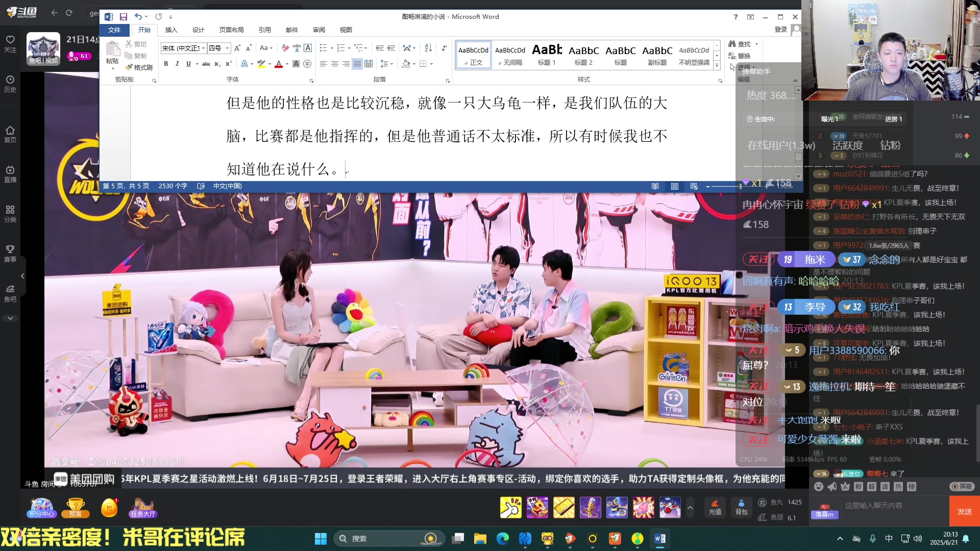Screen dimensions: 980x551
Task: Click the Format Painter (格式刷) brush
Action: (x=139, y=67)
